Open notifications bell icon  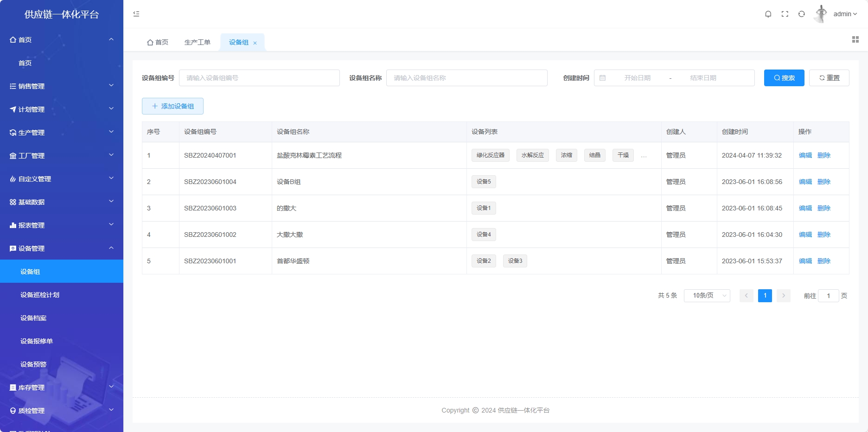(x=768, y=14)
